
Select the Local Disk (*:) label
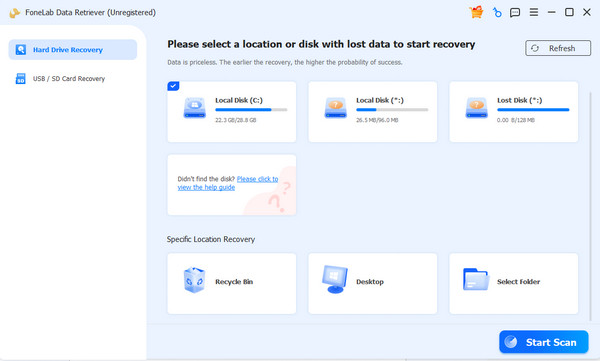click(380, 100)
